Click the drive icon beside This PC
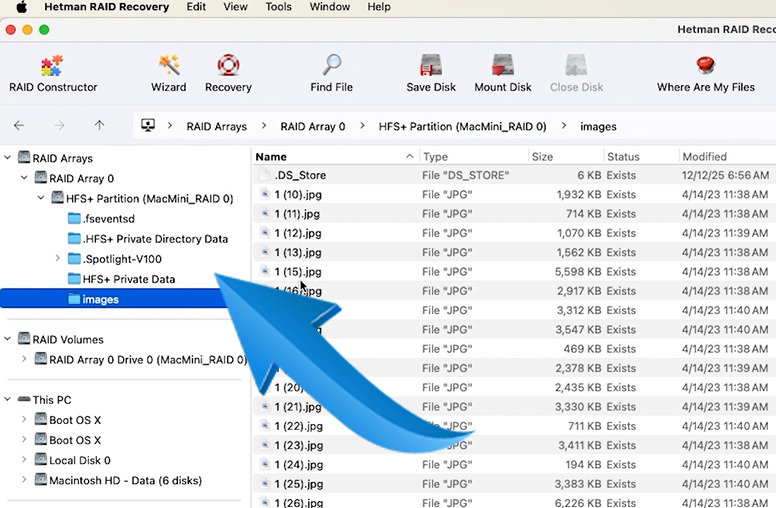This screenshot has height=508, width=776. (24, 399)
